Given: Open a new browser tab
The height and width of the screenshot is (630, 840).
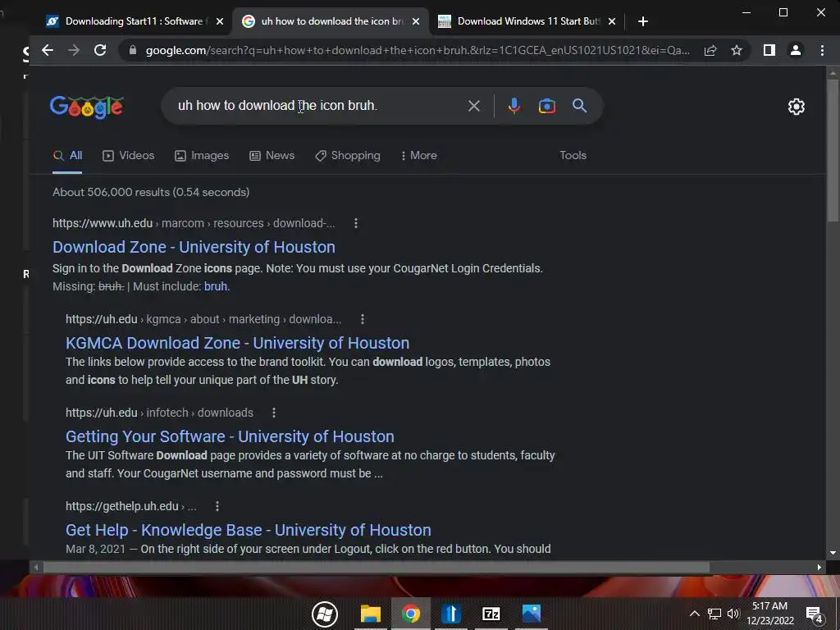Looking at the screenshot, I should [643, 21].
